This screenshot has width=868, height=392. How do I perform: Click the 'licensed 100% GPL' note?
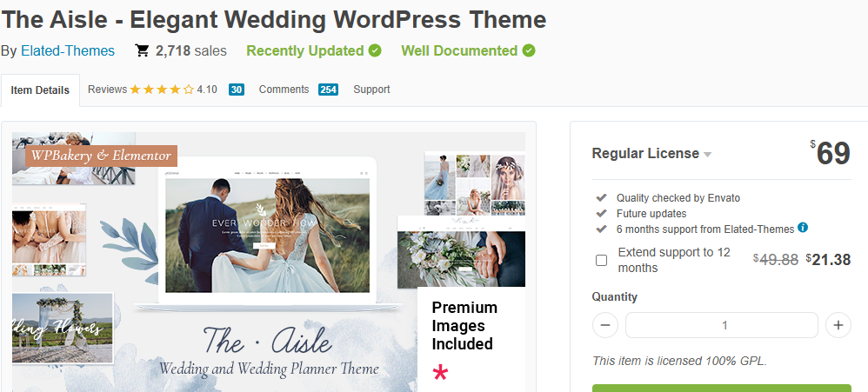point(680,361)
